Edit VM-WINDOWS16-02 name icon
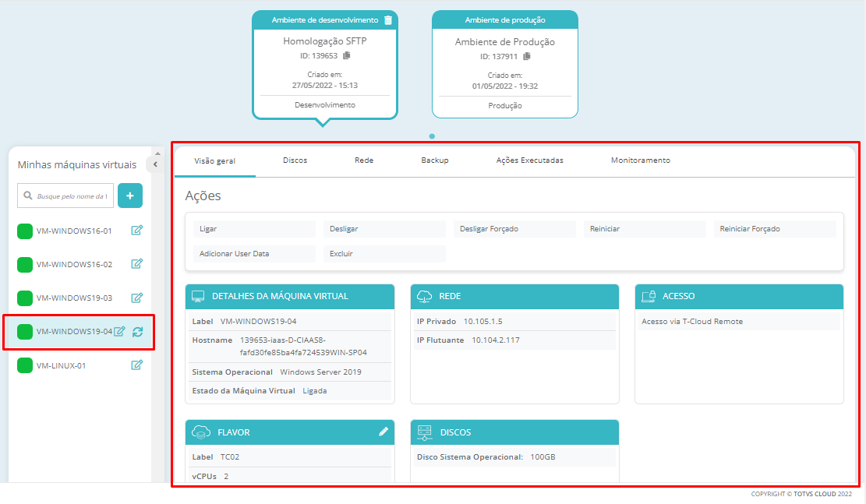This screenshot has width=866, height=504. pos(137,264)
